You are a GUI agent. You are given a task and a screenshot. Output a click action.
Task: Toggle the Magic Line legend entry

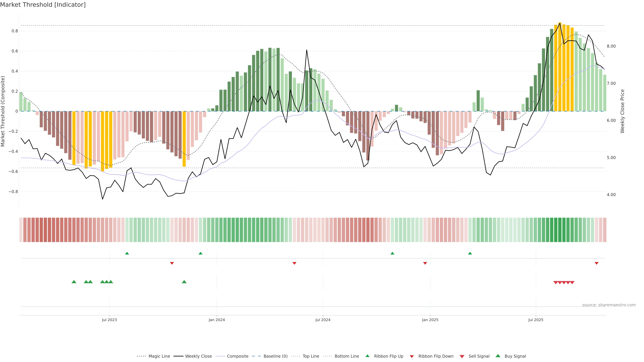click(x=159, y=356)
